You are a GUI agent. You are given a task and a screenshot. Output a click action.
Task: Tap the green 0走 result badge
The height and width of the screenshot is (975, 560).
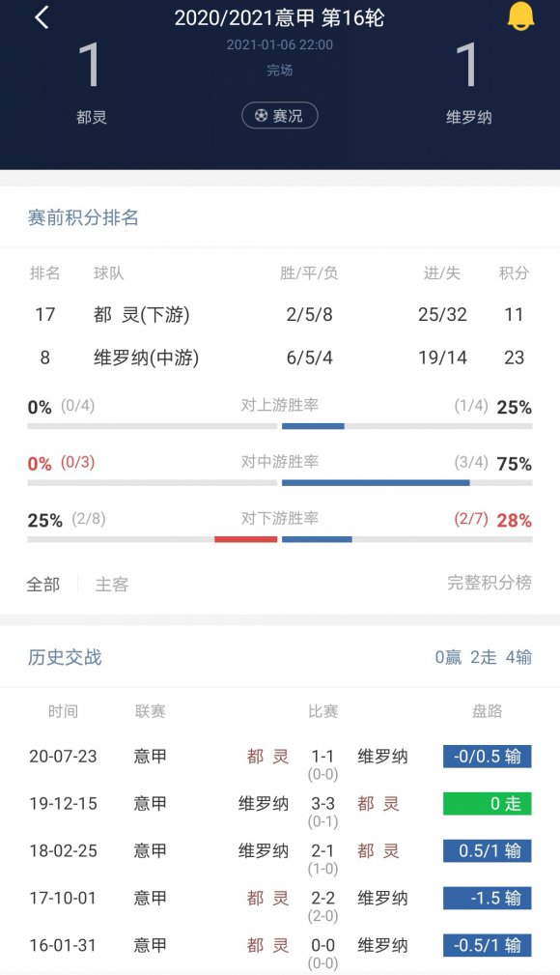[x=487, y=804]
